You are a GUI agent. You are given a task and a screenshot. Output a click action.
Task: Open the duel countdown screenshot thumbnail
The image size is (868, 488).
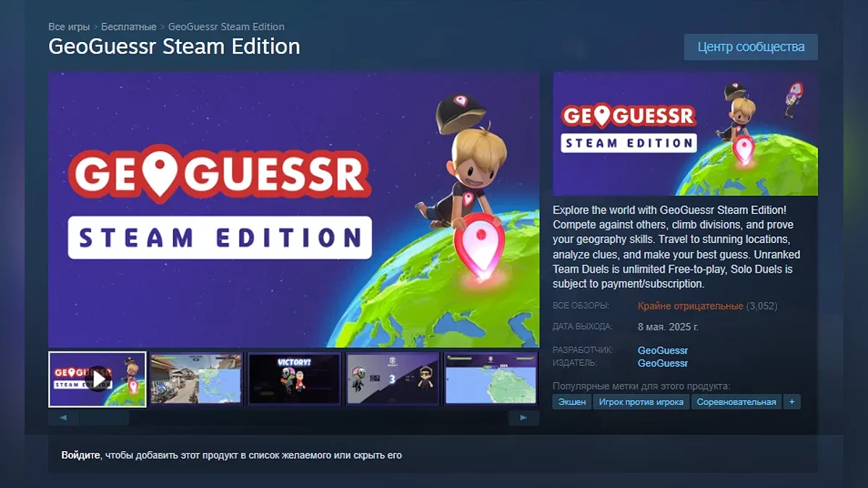[392, 379]
